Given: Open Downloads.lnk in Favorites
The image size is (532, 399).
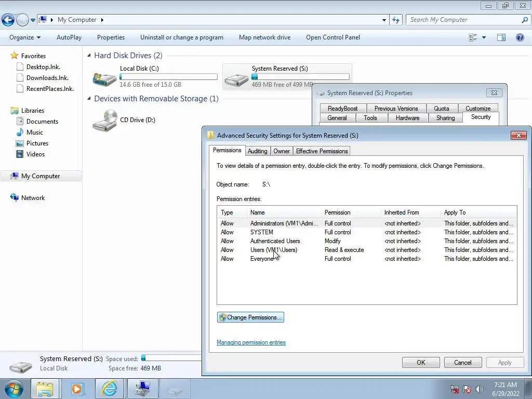Looking at the screenshot, I should click(x=43, y=78).
